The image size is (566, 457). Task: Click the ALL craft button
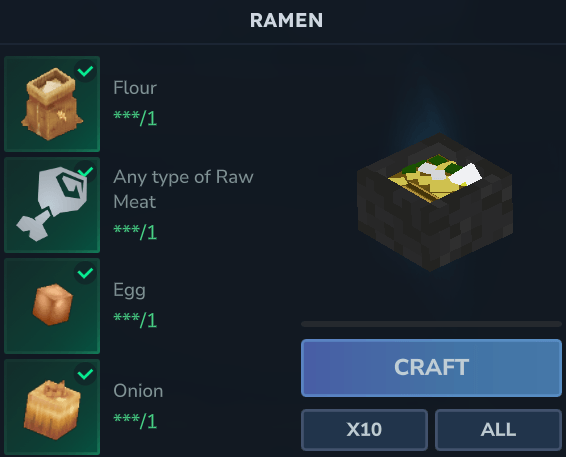pyautogui.click(x=498, y=430)
